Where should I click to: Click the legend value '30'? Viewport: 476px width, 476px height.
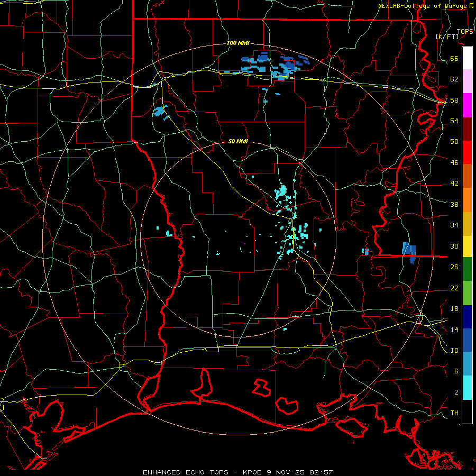454,246
